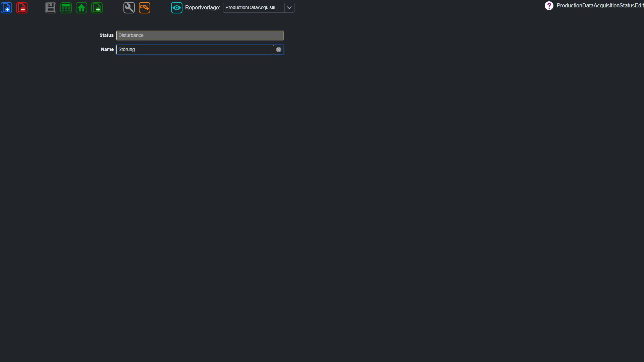The width and height of the screenshot is (644, 362).
Task: Click the Reportvorlage combo box field
Action: [x=254, y=8]
